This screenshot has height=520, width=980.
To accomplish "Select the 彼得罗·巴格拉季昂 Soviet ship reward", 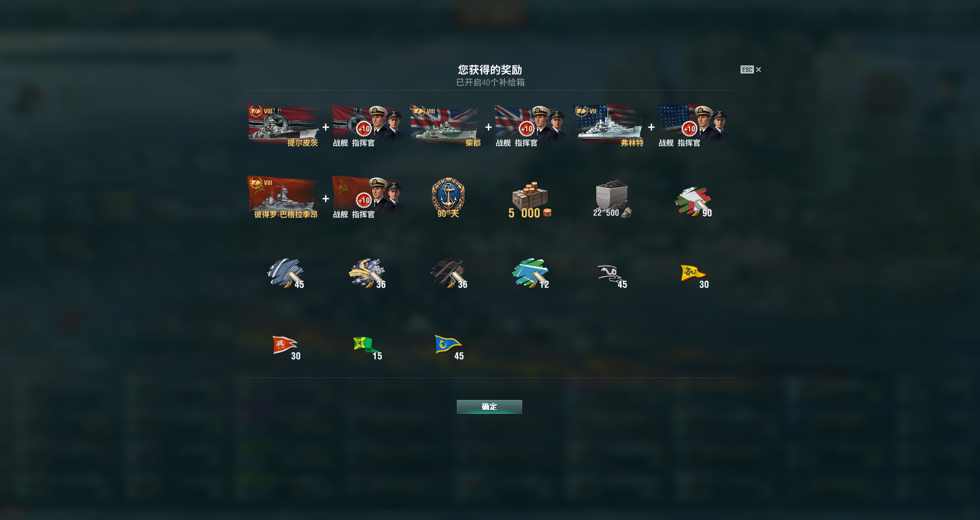I will pyautogui.click(x=284, y=198).
